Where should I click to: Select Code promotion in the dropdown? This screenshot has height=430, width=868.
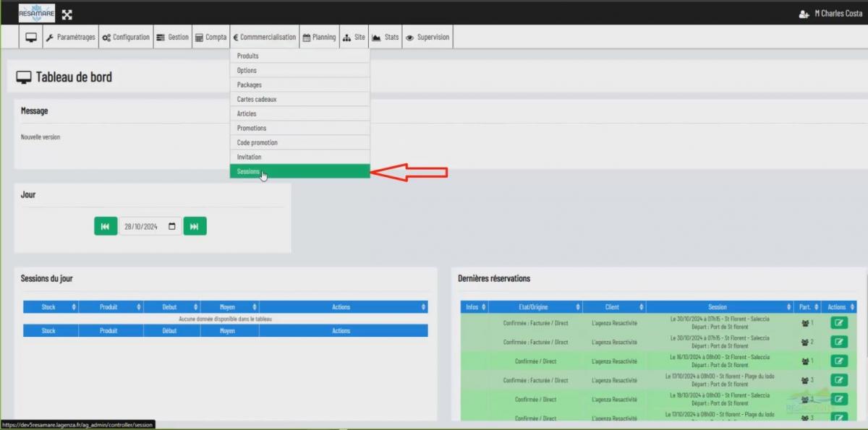(299, 142)
